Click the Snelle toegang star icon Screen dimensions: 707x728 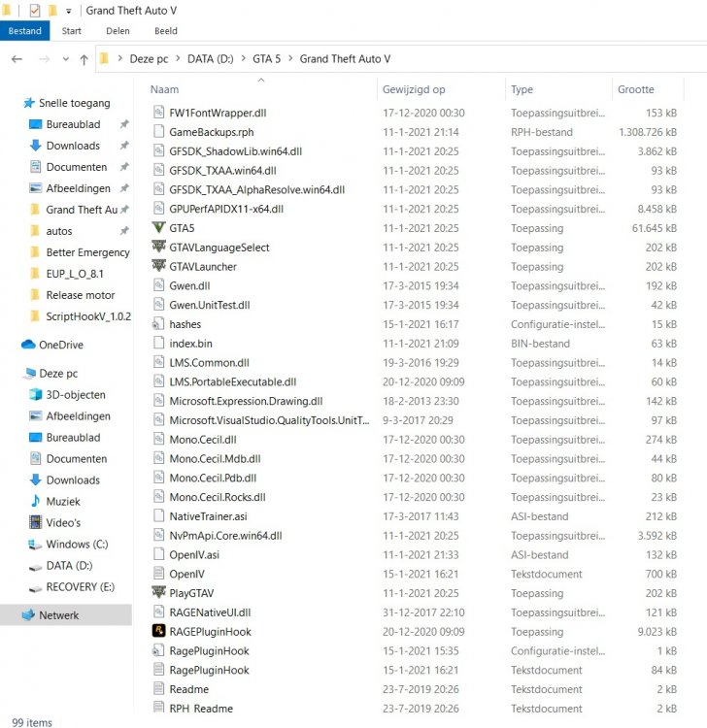pos(29,103)
